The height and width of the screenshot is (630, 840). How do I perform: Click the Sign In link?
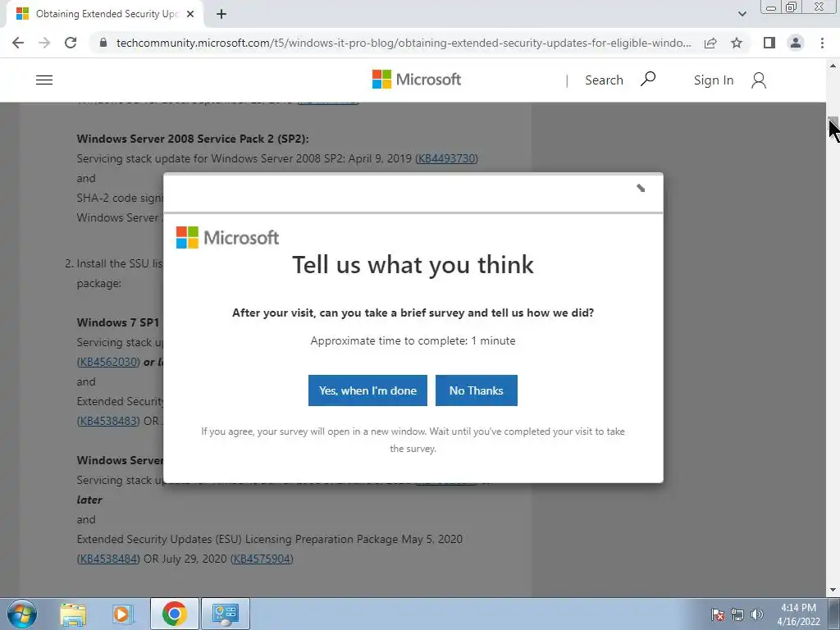coord(713,80)
